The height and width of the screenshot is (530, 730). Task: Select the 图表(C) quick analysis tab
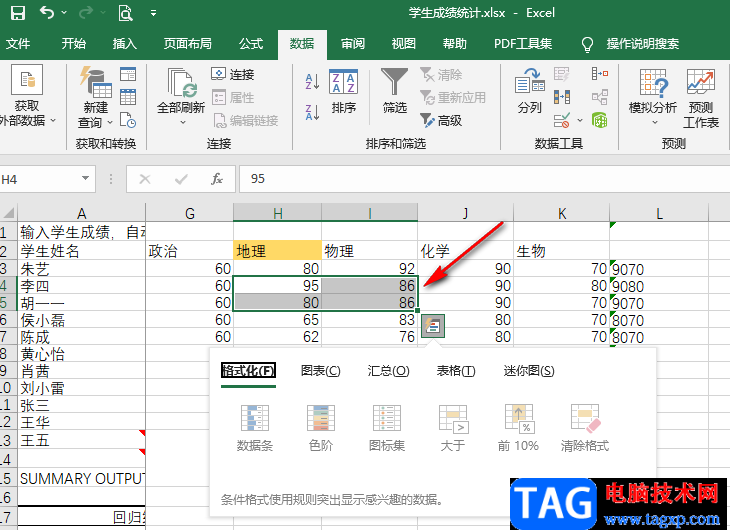coord(321,371)
